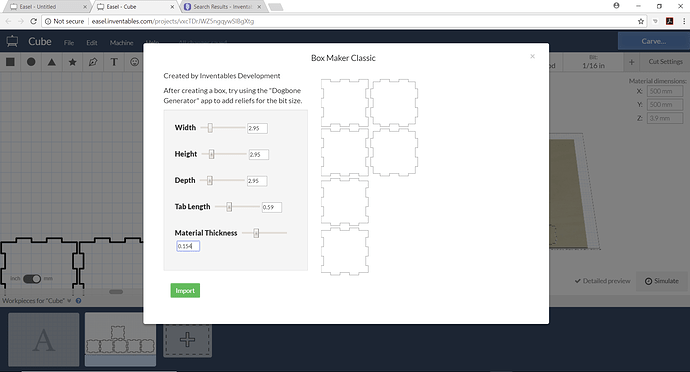The height and width of the screenshot is (372, 690).
Task: Select the circle shape tool
Action: [31, 62]
